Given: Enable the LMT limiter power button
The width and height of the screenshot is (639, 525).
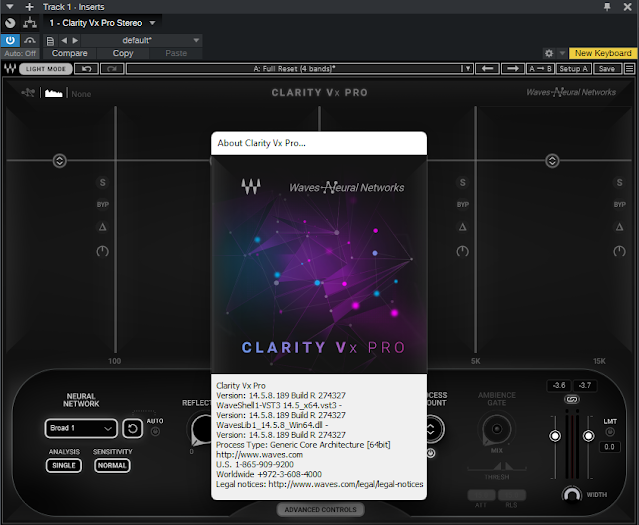Looking at the screenshot, I should [610, 432].
